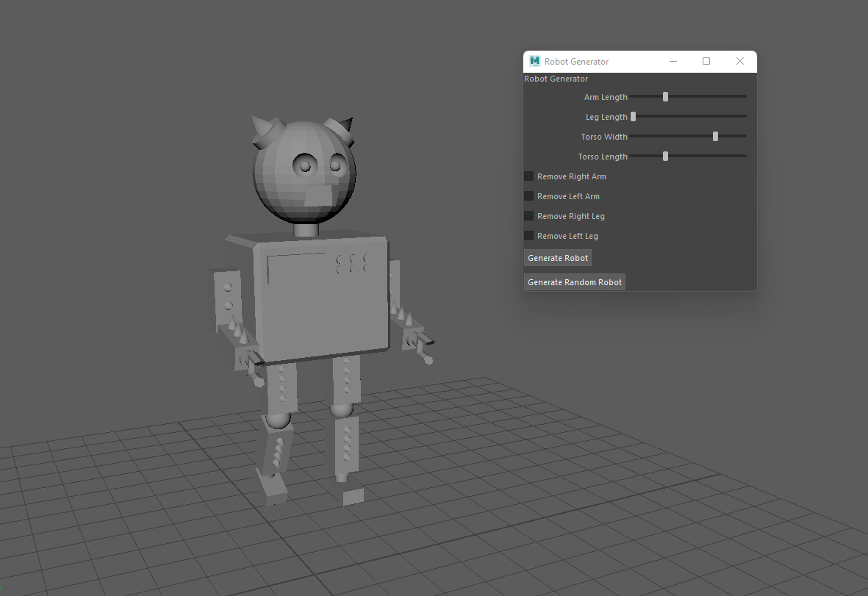The width and height of the screenshot is (868, 596).
Task: Toggle the Remove Left Leg checkbox
Action: click(528, 236)
